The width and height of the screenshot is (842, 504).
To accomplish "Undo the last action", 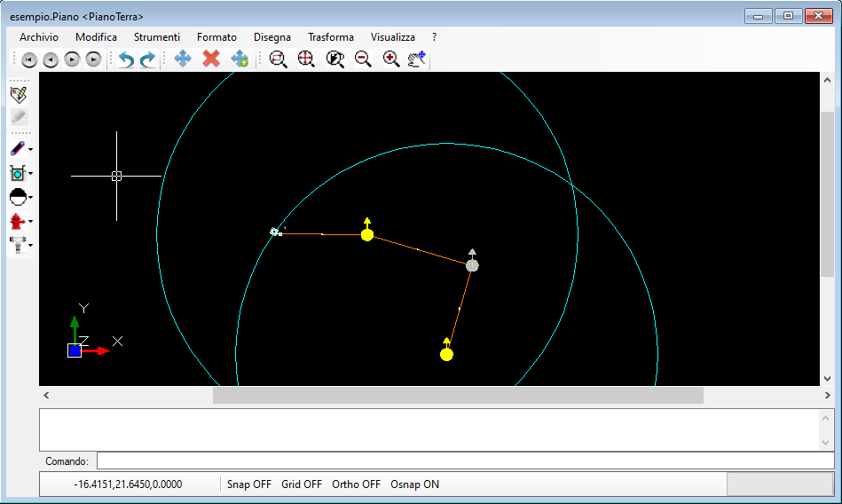I will [126, 59].
